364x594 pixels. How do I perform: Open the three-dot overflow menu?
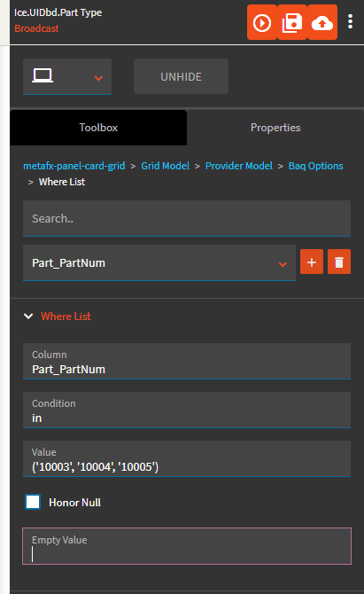(x=351, y=22)
